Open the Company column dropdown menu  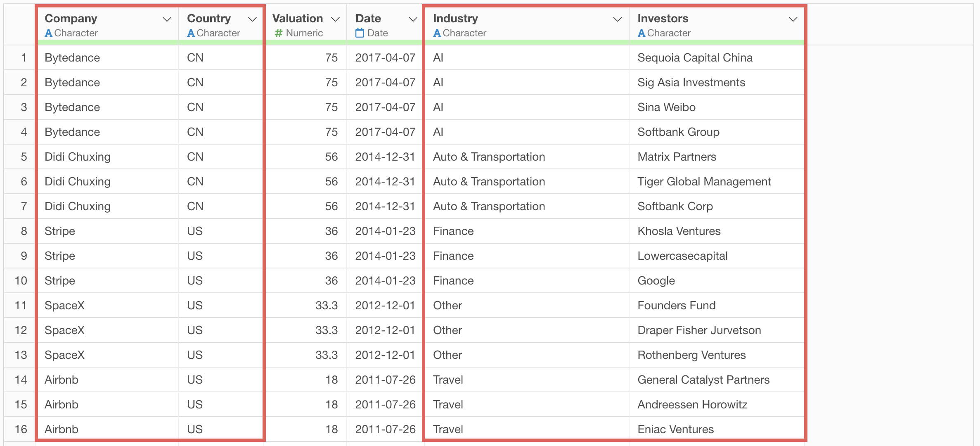(x=167, y=19)
